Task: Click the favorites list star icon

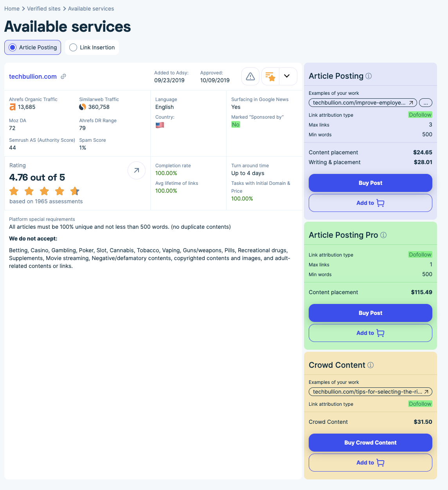Action: [x=270, y=76]
